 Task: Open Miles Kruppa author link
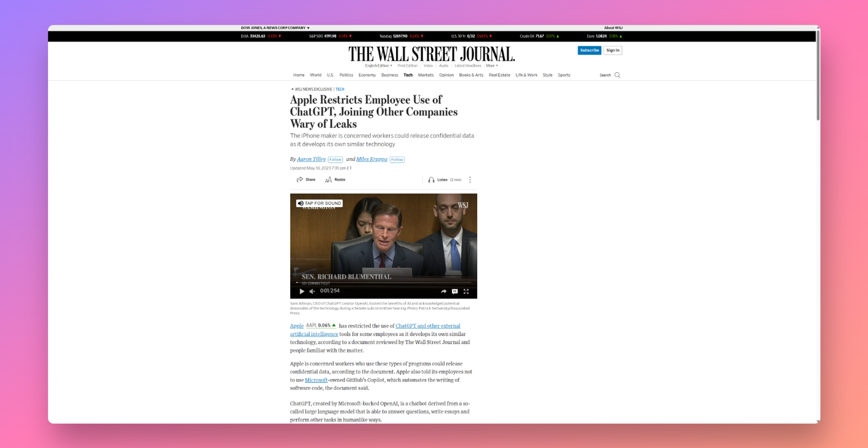pos(372,159)
